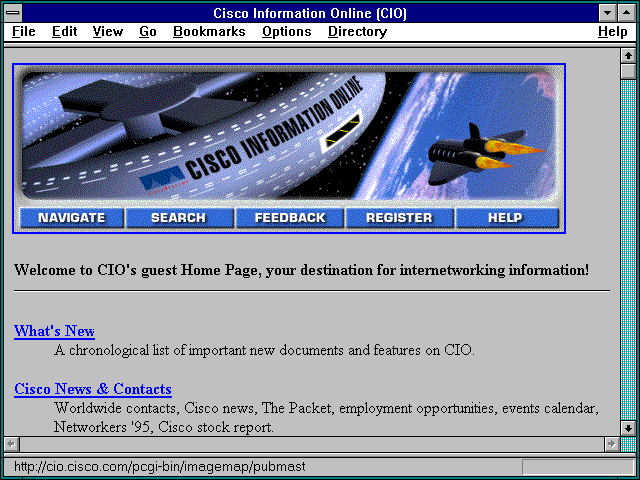Follow the Cisco News & Contacts link

pos(93,389)
